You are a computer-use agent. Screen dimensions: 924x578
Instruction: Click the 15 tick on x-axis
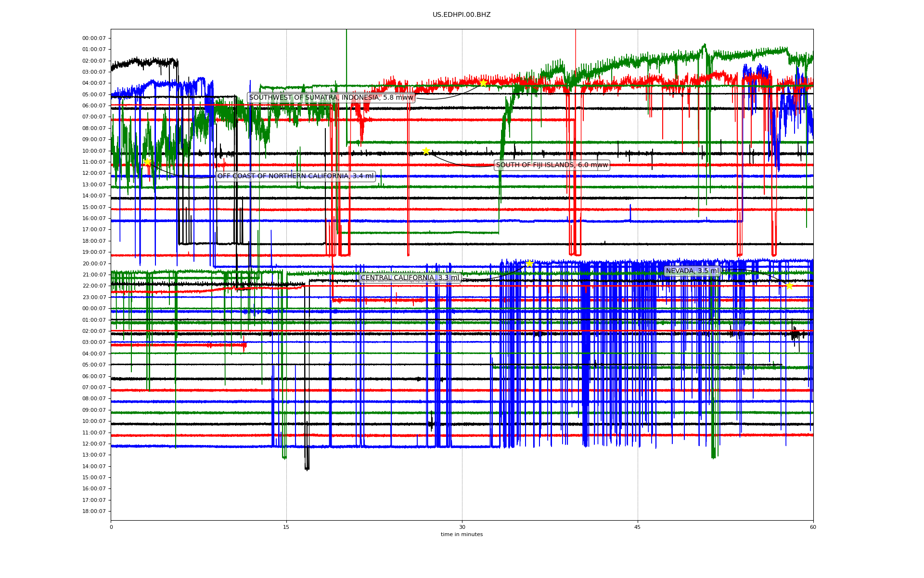pyautogui.click(x=286, y=527)
